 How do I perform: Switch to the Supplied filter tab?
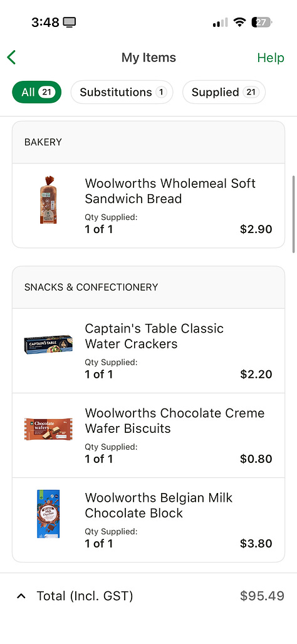224,92
